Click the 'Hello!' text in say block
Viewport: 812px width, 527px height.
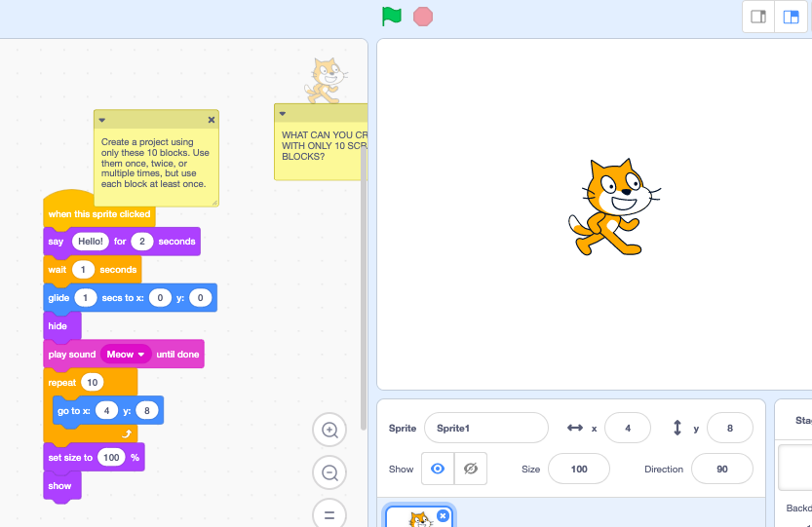click(91, 242)
